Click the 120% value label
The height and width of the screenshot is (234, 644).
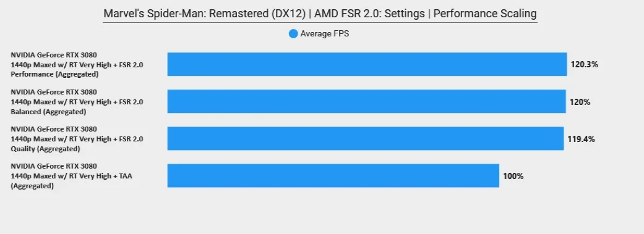pos(580,102)
